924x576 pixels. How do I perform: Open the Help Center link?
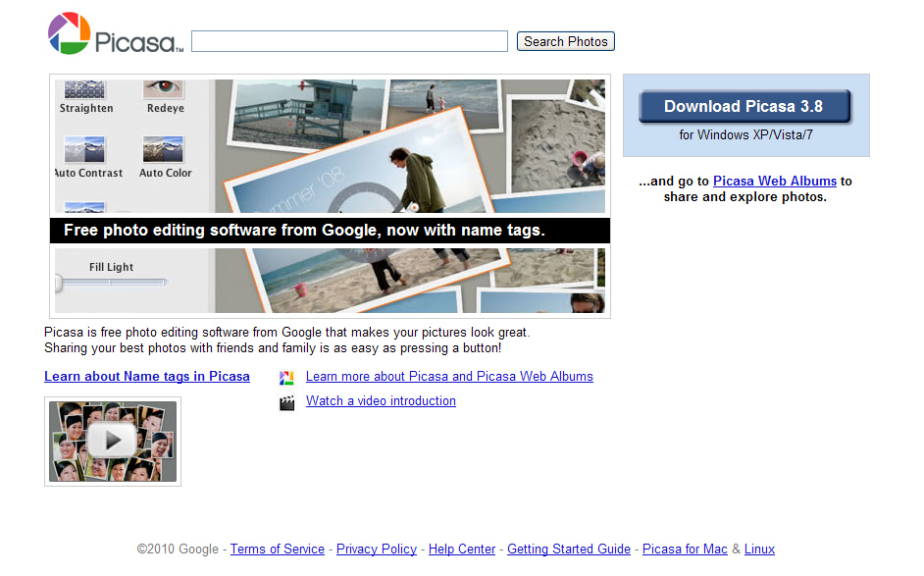click(x=462, y=549)
